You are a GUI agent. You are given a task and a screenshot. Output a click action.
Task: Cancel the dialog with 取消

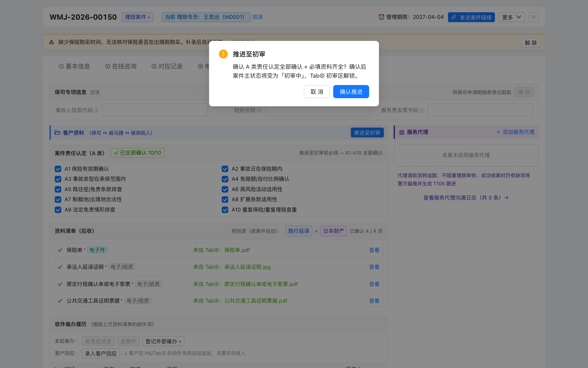pyautogui.click(x=317, y=92)
